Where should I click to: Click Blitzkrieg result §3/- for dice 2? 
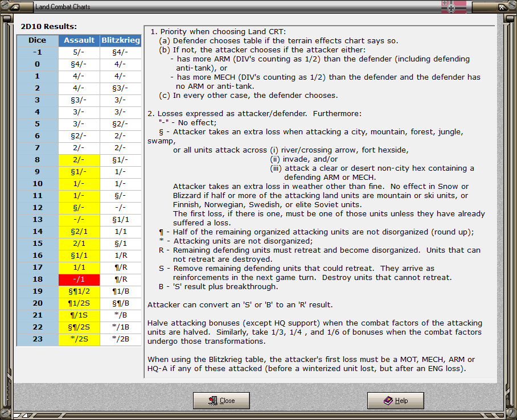pyautogui.click(x=121, y=88)
